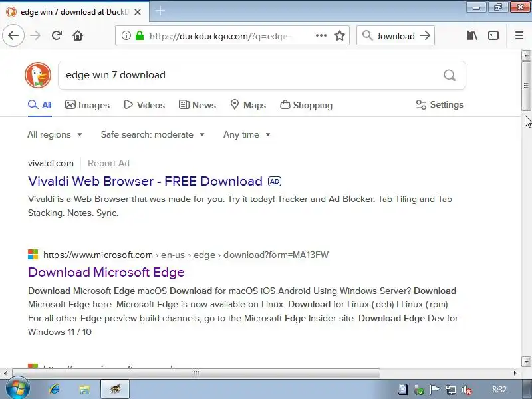
Task: Click the Show desktop strip at the taskbar end
Action: [x=527, y=390]
